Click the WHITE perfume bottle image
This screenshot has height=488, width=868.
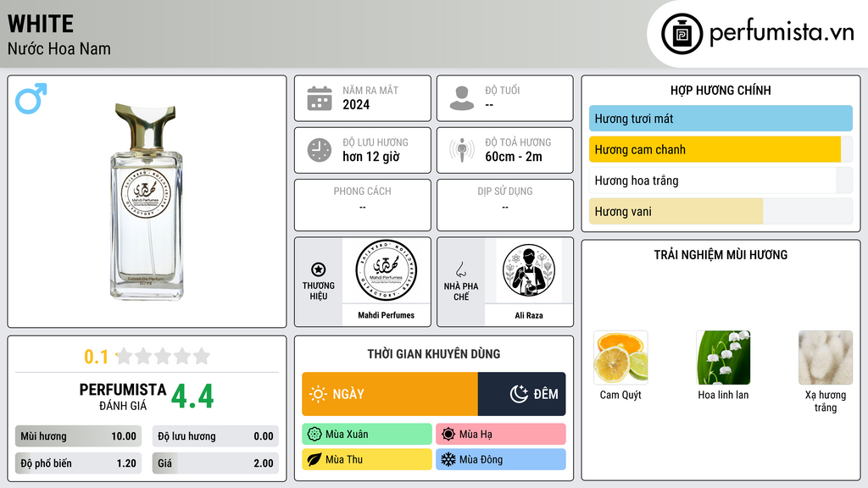click(x=147, y=202)
